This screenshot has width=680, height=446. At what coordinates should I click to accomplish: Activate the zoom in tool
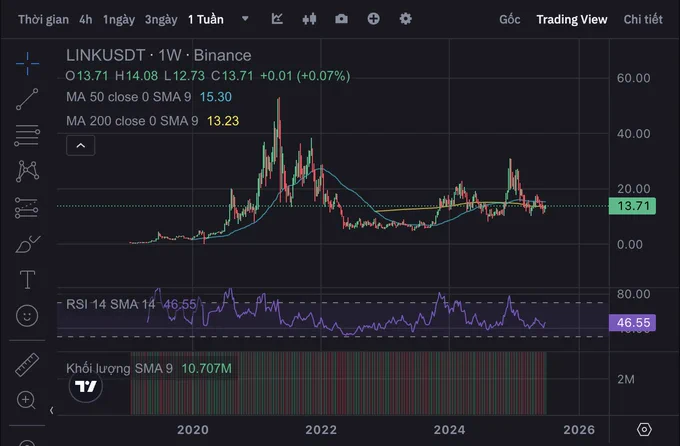26,400
